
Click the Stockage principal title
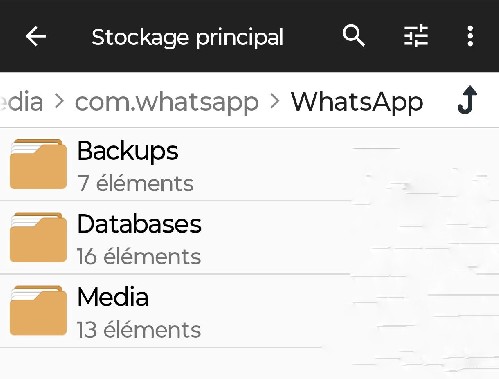[187, 38]
